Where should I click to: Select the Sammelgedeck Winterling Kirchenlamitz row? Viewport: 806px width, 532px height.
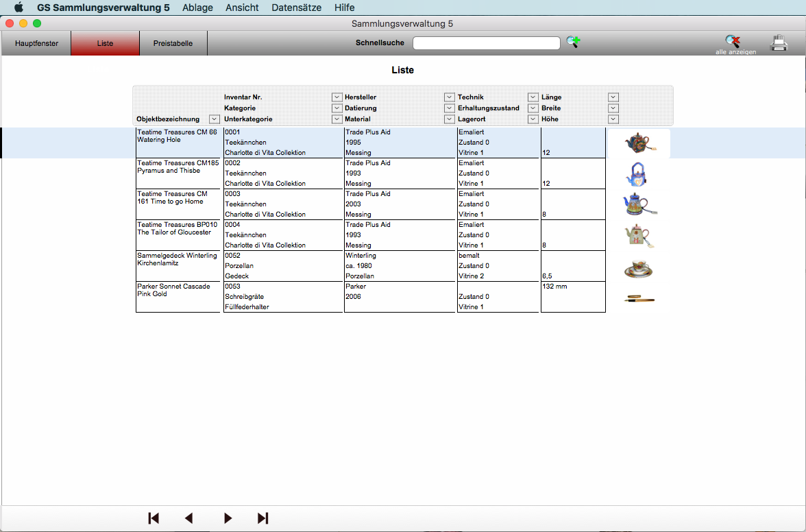click(x=178, y=260)
